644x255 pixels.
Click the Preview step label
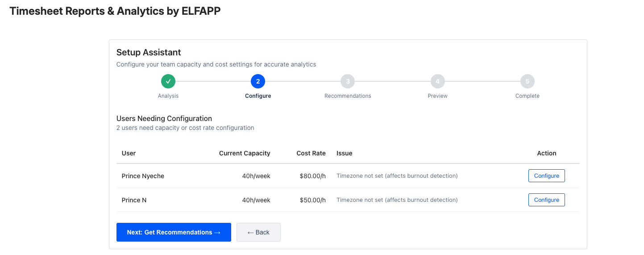coord(438,96)
